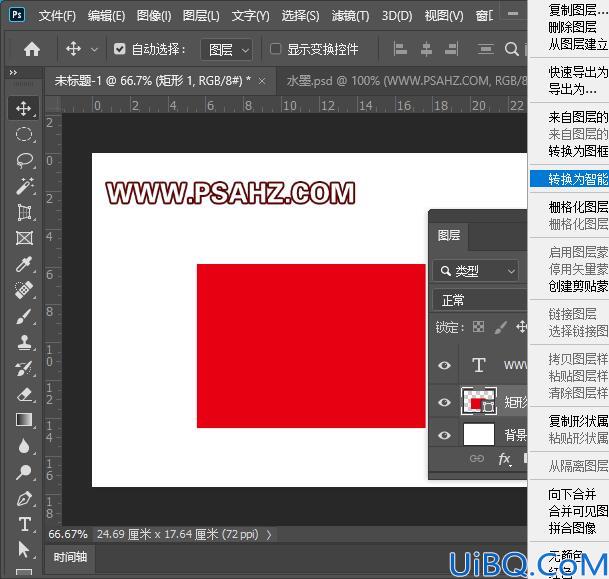Open the 选择(S) menu

point(300,16)
